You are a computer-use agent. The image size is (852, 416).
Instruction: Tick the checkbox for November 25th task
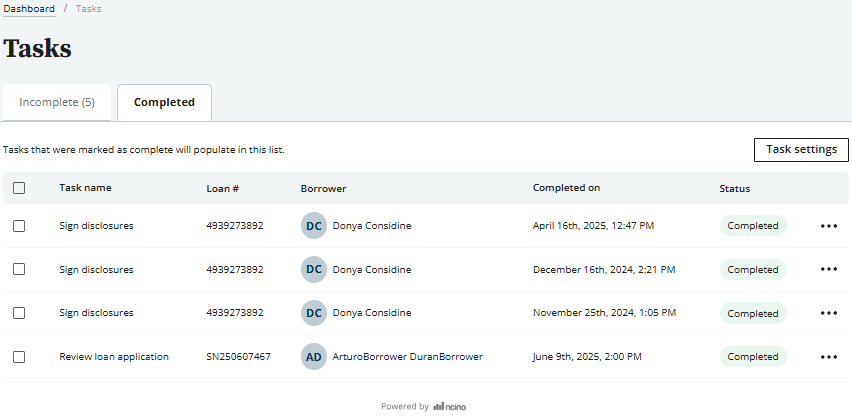[19, 313]
